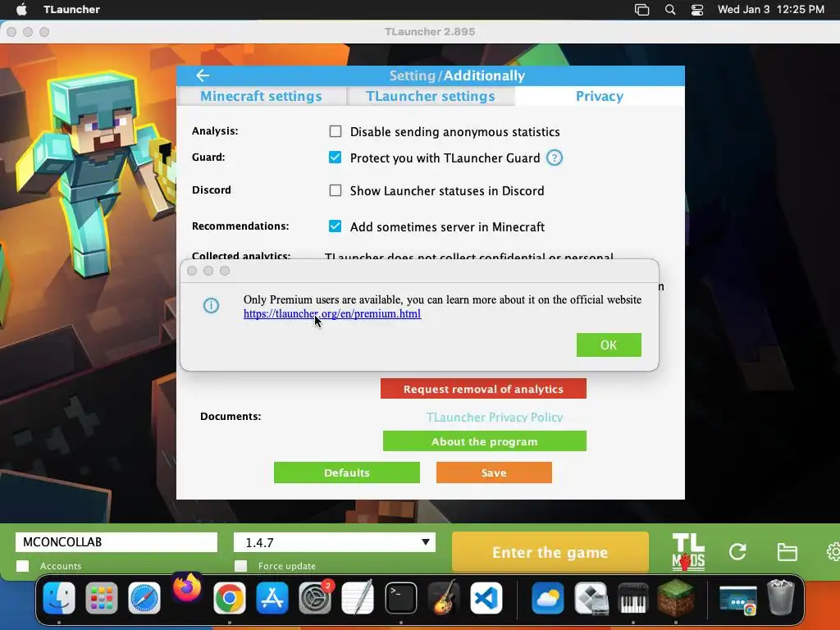
Task: Open the Trash in the dock
Action: tap(781, 597)
